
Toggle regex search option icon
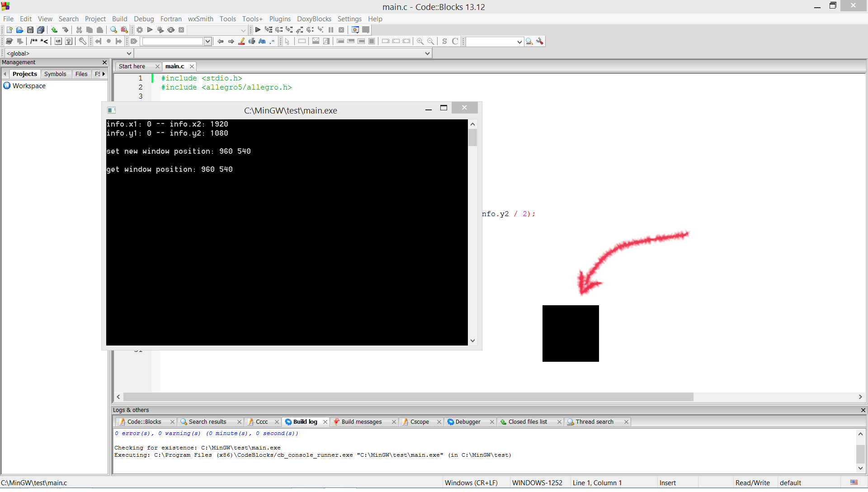tap(272, 41)
